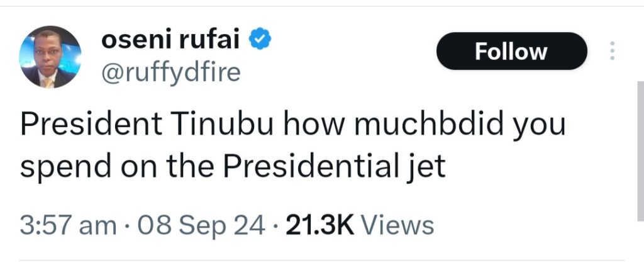
Task: Click the blue verified badge beside oseni rufai
Action: point(262,41)
